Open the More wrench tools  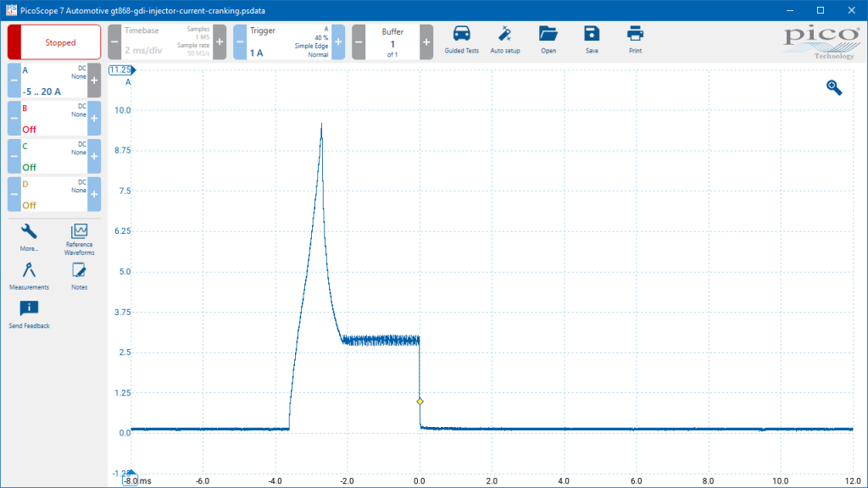tap(29, 237)
